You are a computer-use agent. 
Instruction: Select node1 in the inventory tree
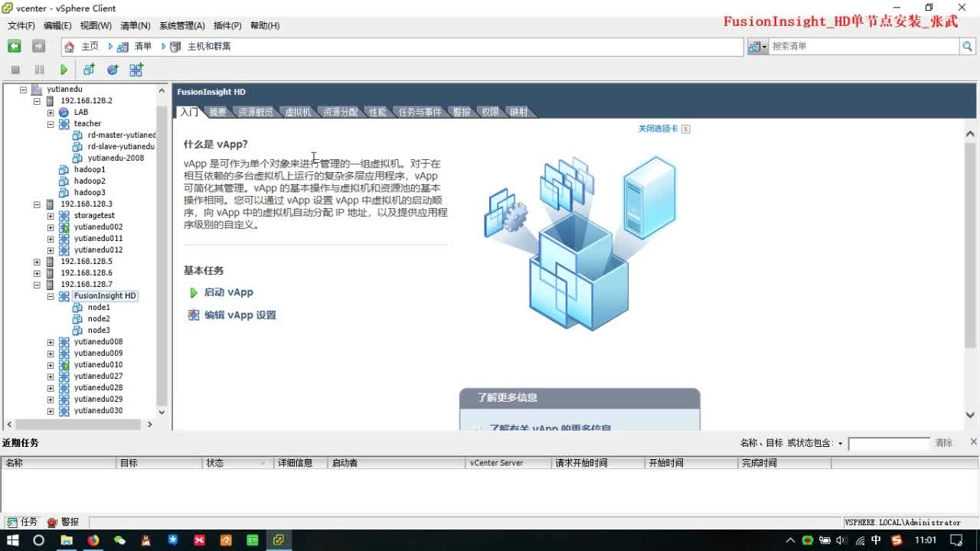[99, 308]
